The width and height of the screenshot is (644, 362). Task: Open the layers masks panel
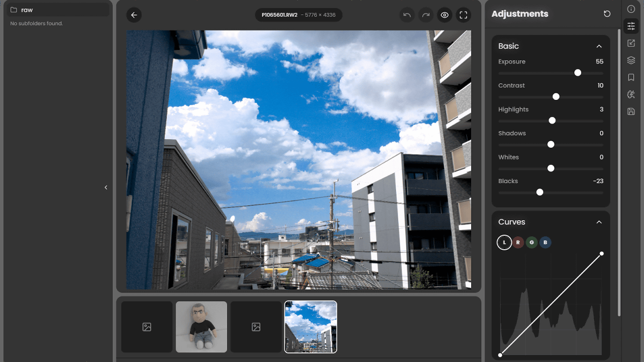(x=631, y=60)
